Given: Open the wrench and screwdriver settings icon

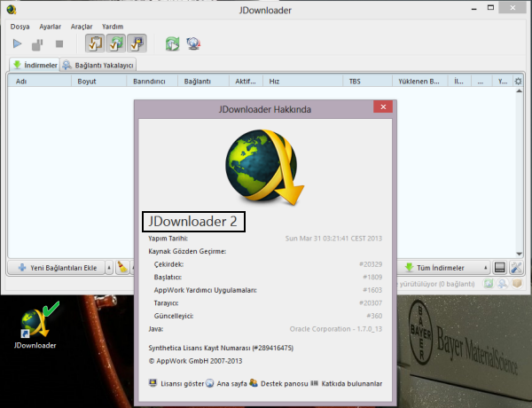Looking at the screenshot, I should coord(516,268).
